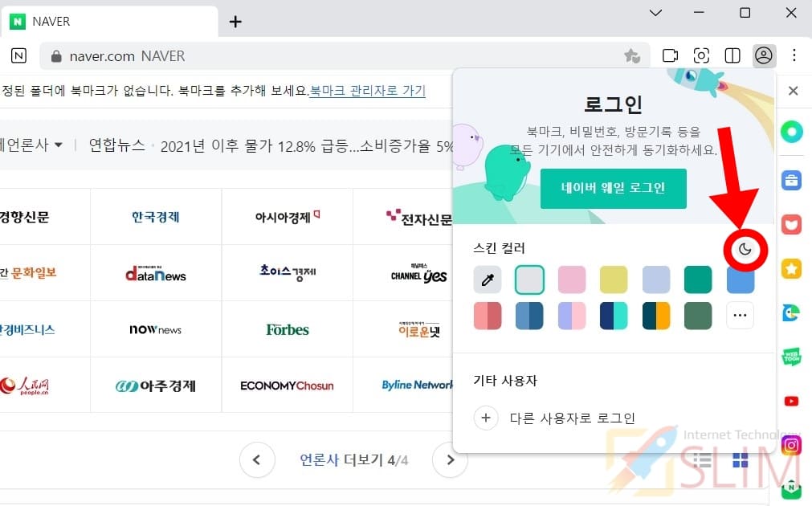The height and width of the screenshot is (506, 812).
Task: Go to previous press page arrow
Action: [x=257, y=460]
